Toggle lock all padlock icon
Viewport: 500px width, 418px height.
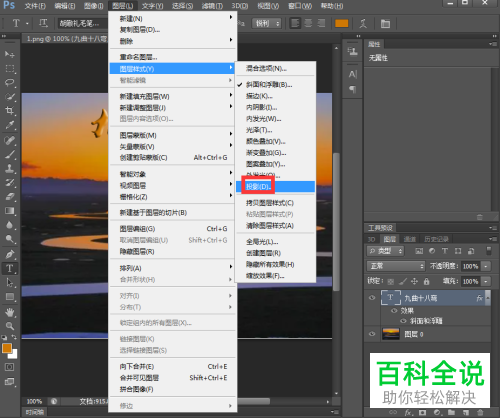[x=426, y=282]
